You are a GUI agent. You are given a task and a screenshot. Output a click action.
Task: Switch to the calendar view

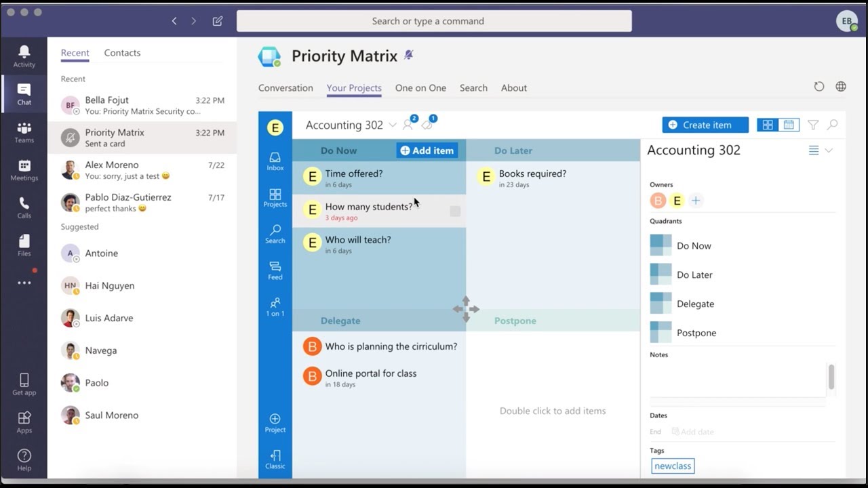point(789,125)
